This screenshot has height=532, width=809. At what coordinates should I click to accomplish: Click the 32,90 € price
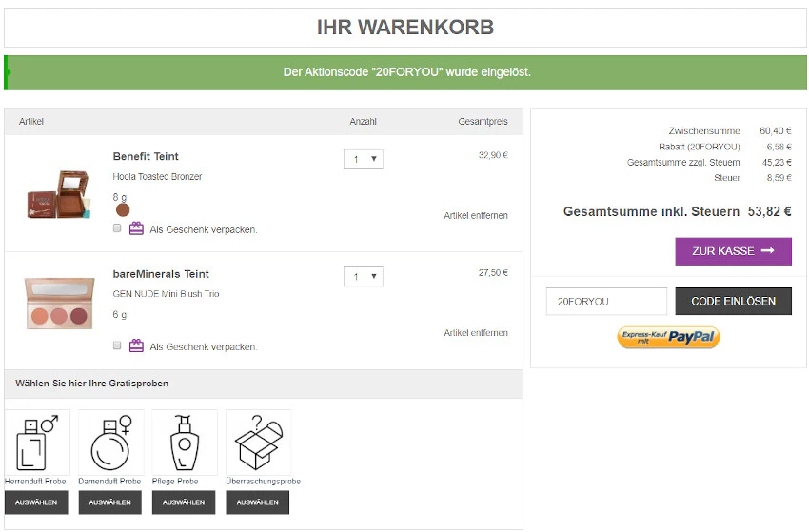tap(493, 155)
